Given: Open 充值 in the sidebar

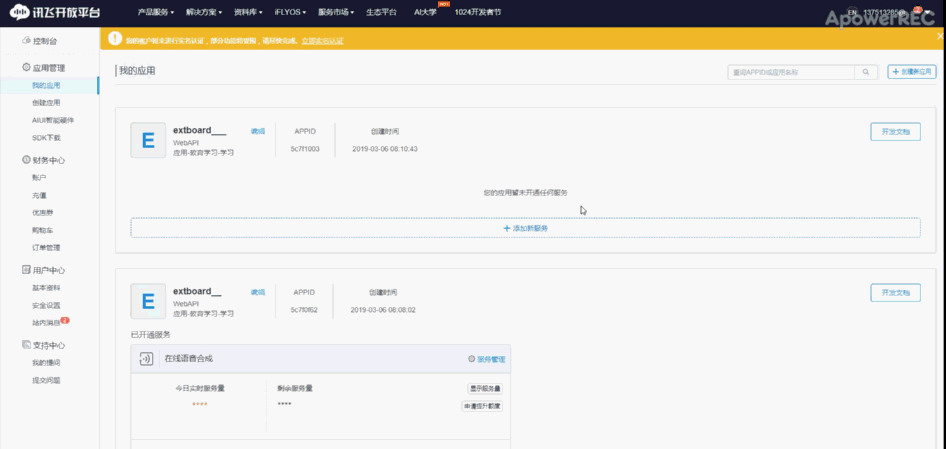Looking at the screenshot, I should point(39,196).
